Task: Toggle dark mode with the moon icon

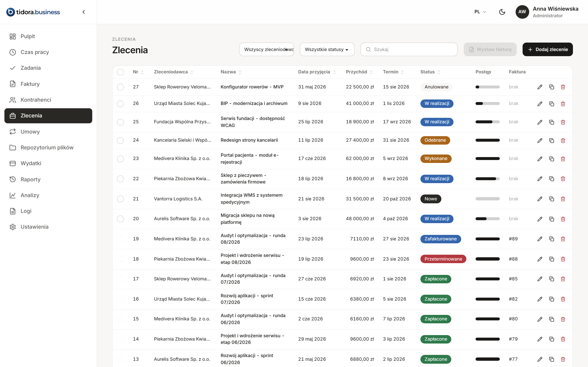Action: (502, 12)
